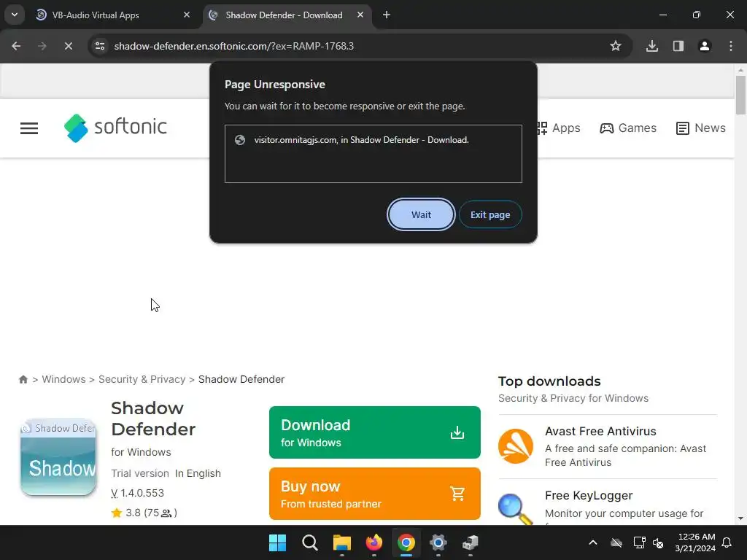Image resolution: width=747 pixels, height=560 pixels.
Task: Click the Wait button in dialog
Action: coord(421,215)
